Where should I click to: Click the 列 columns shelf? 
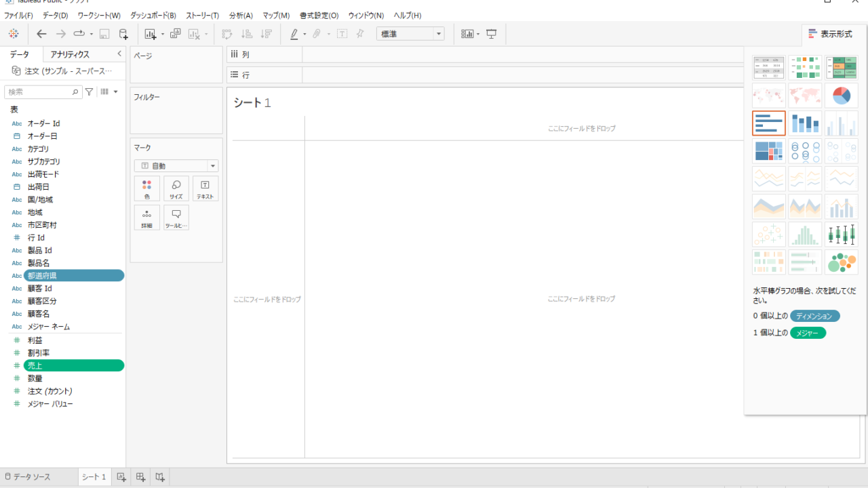pyautogui.click(x=485, y=54)
